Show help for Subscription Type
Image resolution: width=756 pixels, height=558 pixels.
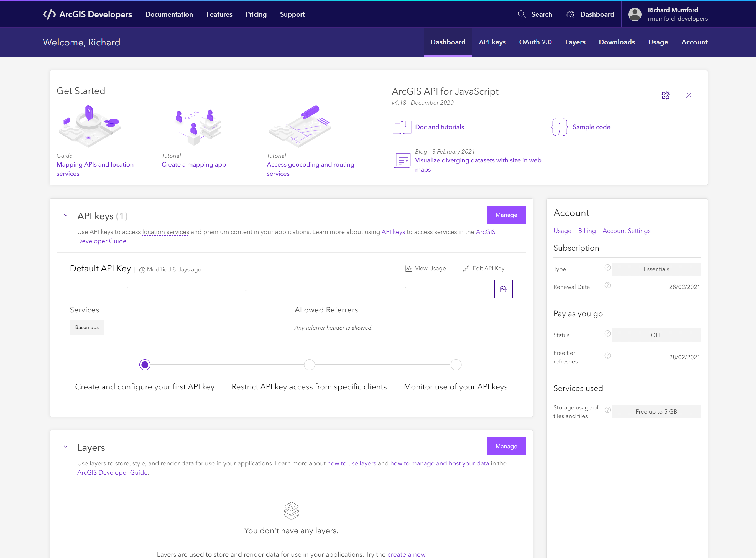[x=607, y=267]
